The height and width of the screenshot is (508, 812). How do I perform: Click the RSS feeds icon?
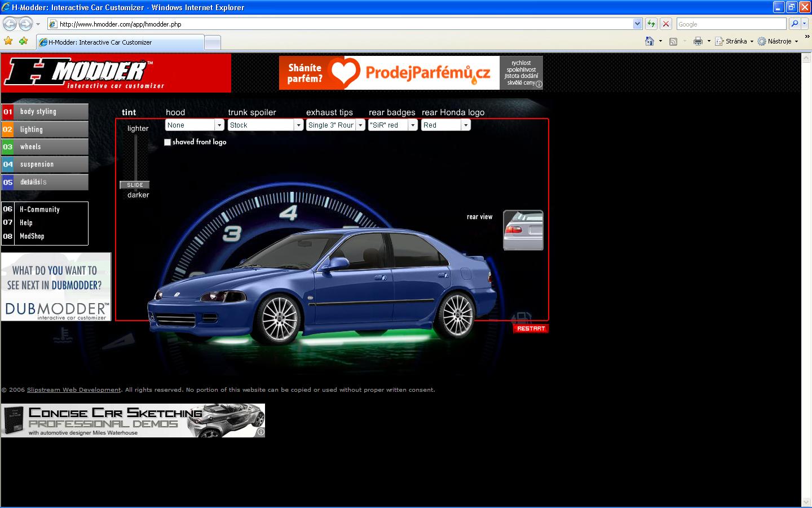673,41
